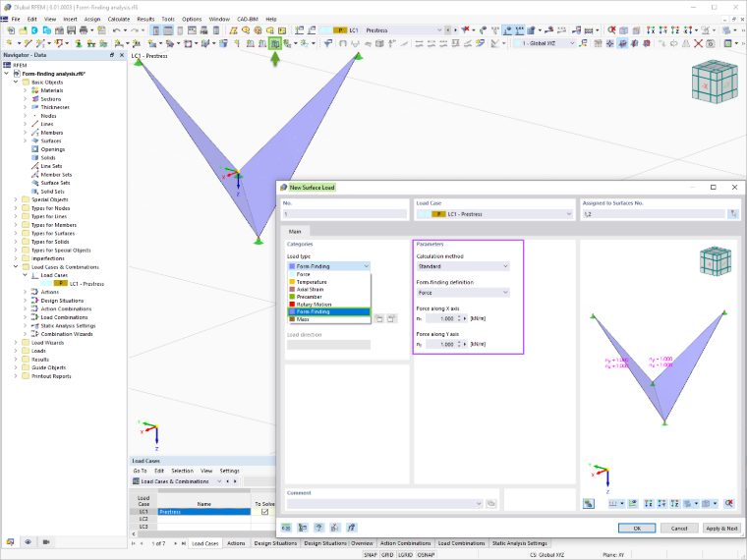Image resolution: width=747 pixels, height=560 pixels.
Task: Click the OK button
Action: (x=637, y=529)
